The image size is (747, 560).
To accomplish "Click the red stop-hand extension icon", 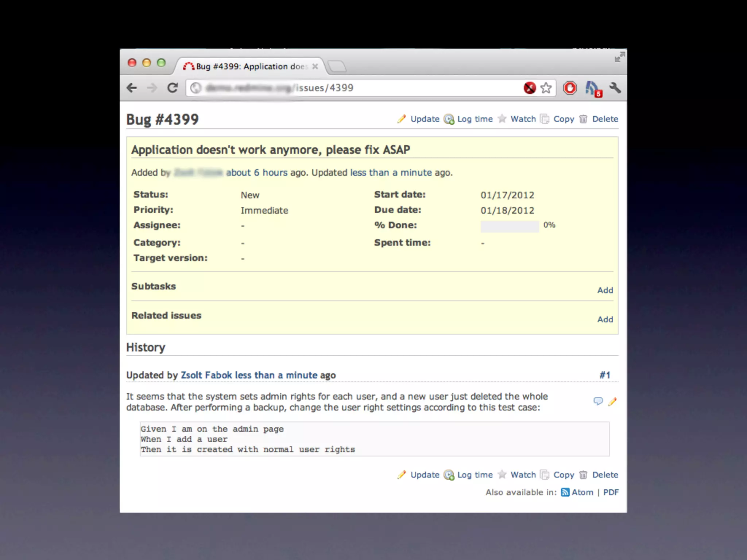I will point(570,88).
